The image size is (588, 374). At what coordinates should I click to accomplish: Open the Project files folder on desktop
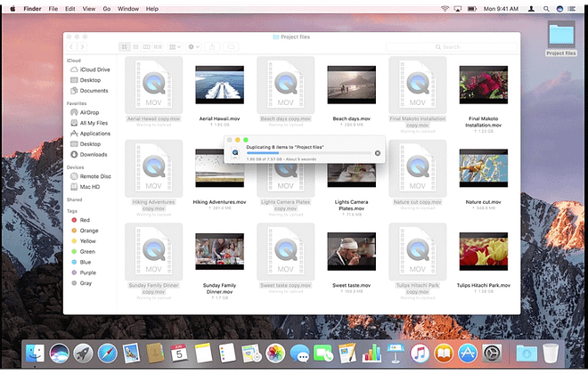[x=561, y=36]
